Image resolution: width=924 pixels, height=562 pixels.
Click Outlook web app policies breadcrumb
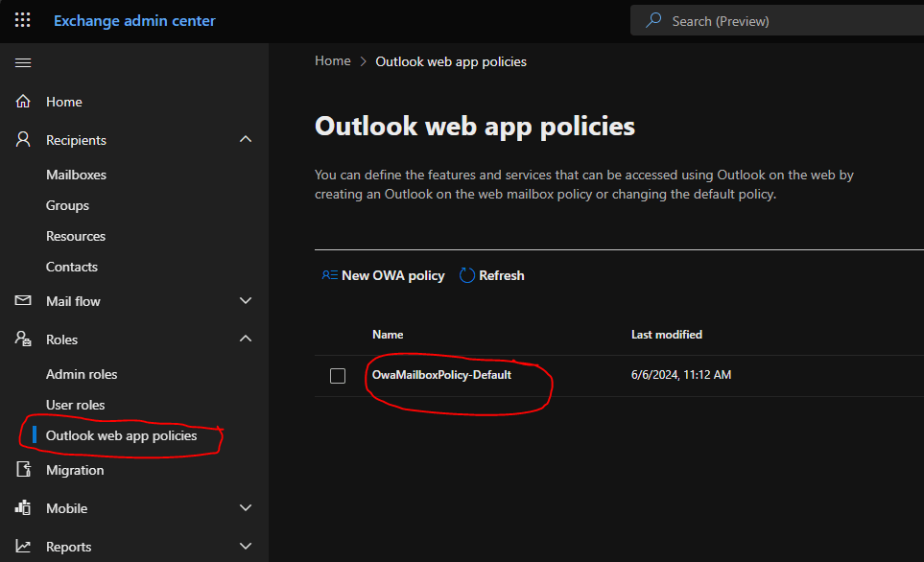(451, 61)
